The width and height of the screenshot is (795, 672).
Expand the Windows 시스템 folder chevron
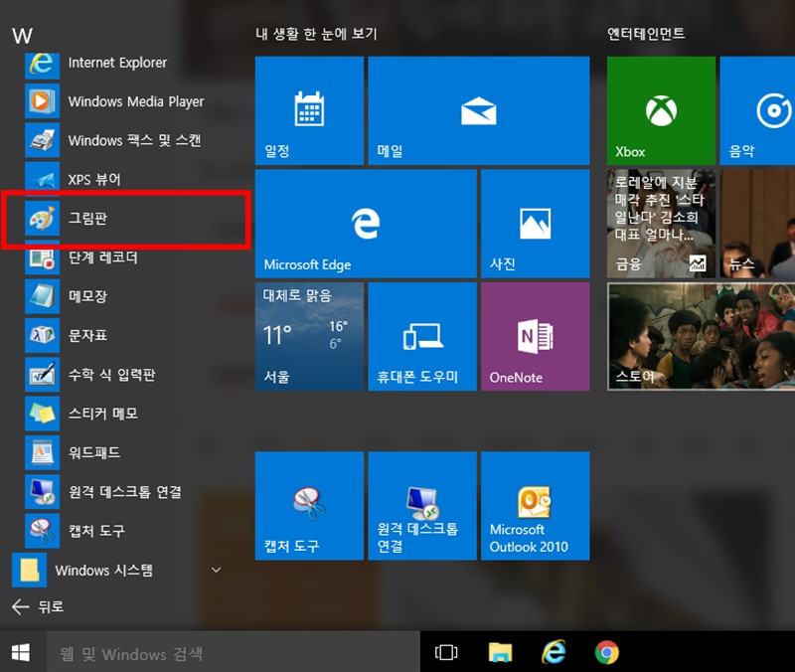pos(216,570)
